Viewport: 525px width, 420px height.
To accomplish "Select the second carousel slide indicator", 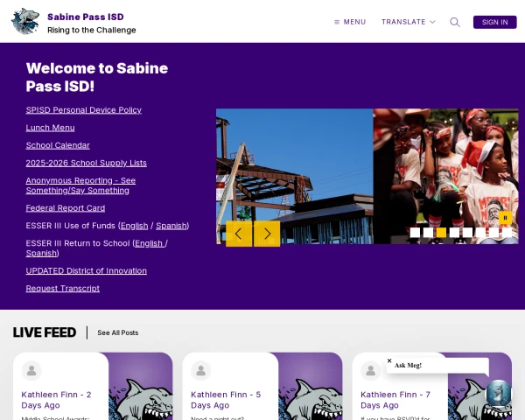I will 428,232.
